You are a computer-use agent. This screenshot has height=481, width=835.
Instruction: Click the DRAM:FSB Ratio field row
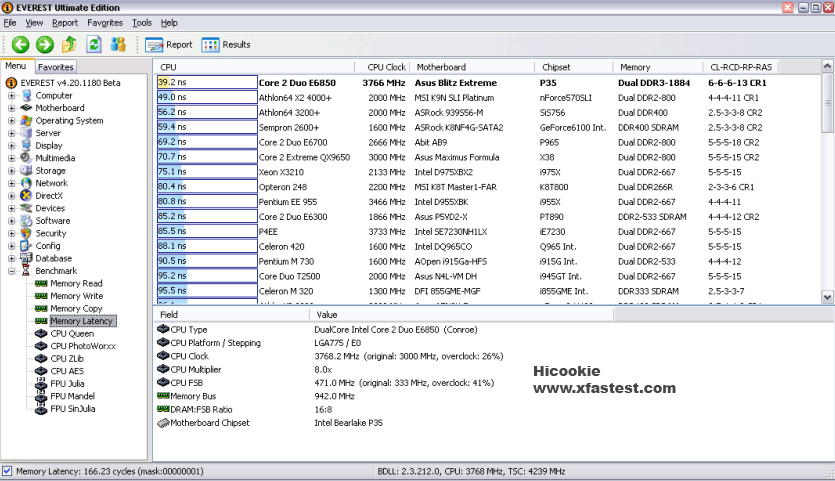pos(383,409)
